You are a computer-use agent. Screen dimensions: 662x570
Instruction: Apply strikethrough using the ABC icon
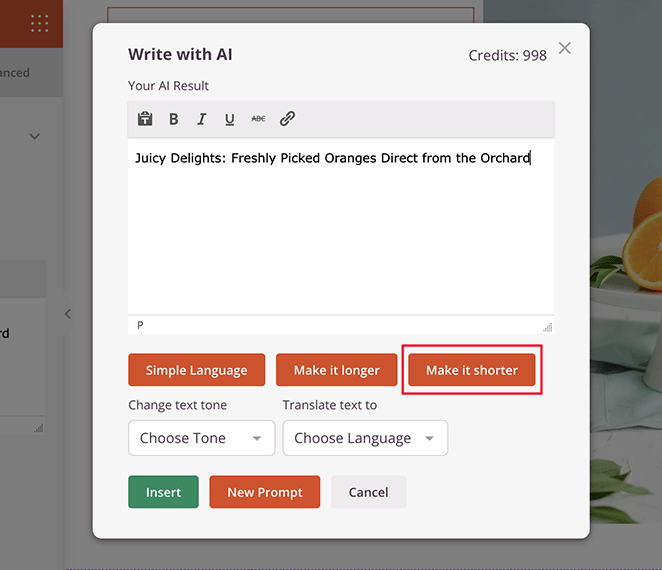coord(258,119)
